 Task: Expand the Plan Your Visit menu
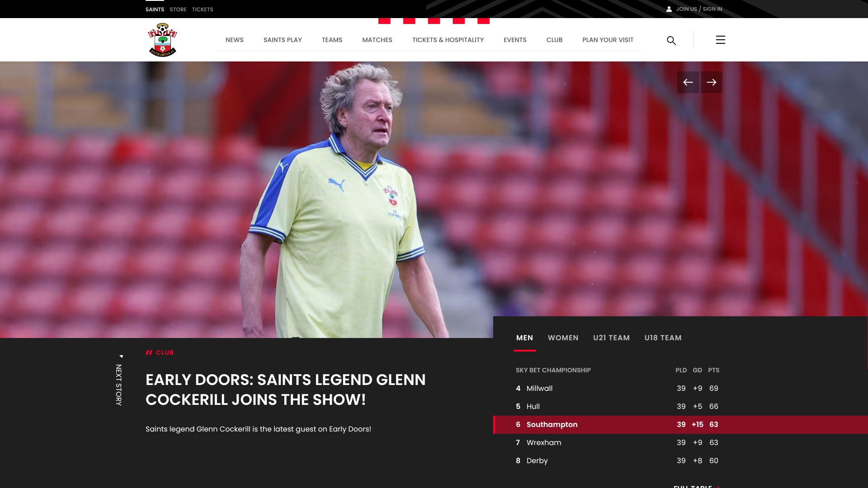pos(608,40)
